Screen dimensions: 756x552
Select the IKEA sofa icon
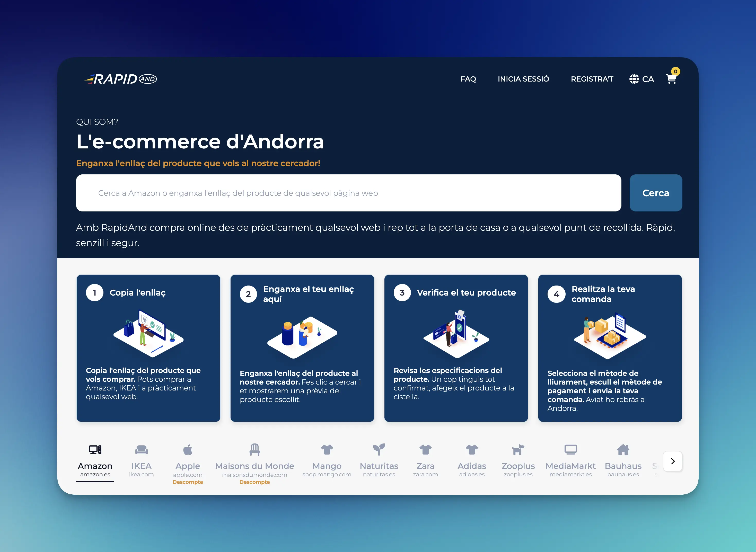click(x=141, y=450)
